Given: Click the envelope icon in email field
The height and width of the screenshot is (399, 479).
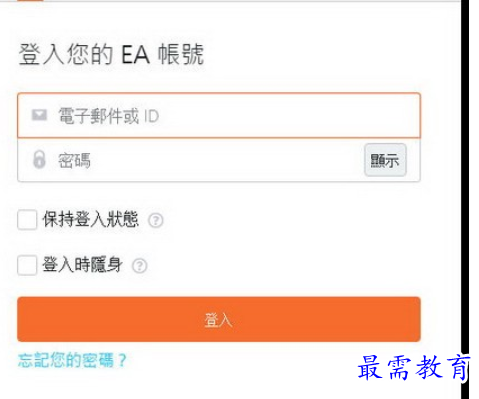Looking at the screenshot, I should pyautogui.click(x=39, y=115).
